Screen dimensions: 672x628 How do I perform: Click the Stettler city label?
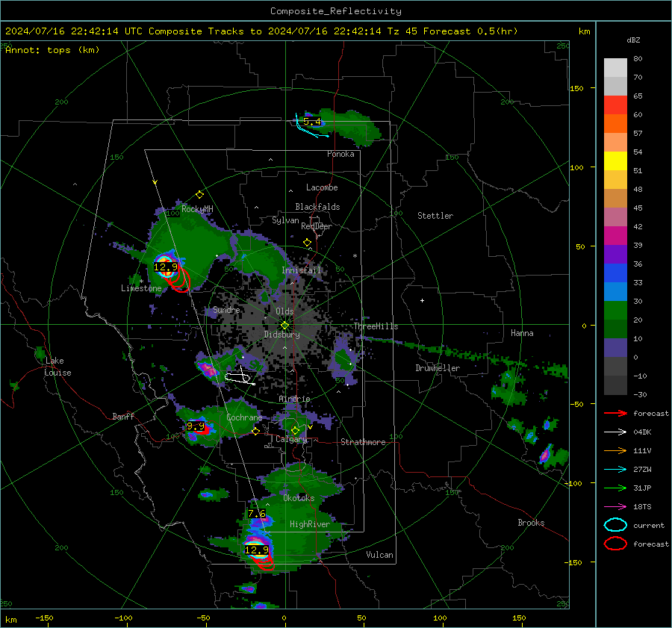pyautogui.click(x=435, y=216)
